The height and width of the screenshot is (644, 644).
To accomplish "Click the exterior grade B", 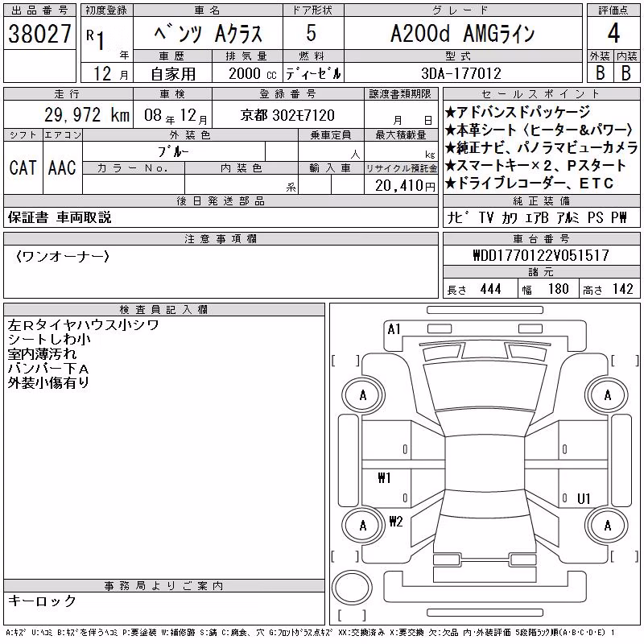I will click(x=600, y=73).
